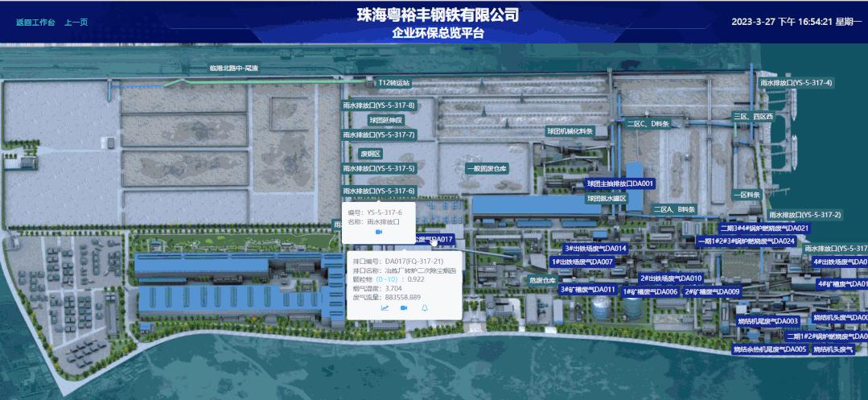Select 3#出铁场废气DA014 marker

click(x=594, y=249)
